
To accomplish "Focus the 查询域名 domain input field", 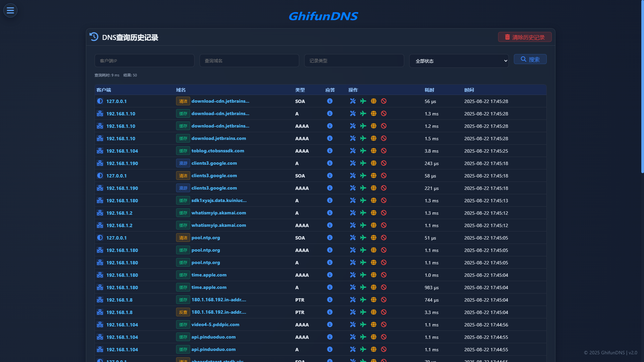I will click(x=249, y=61).
